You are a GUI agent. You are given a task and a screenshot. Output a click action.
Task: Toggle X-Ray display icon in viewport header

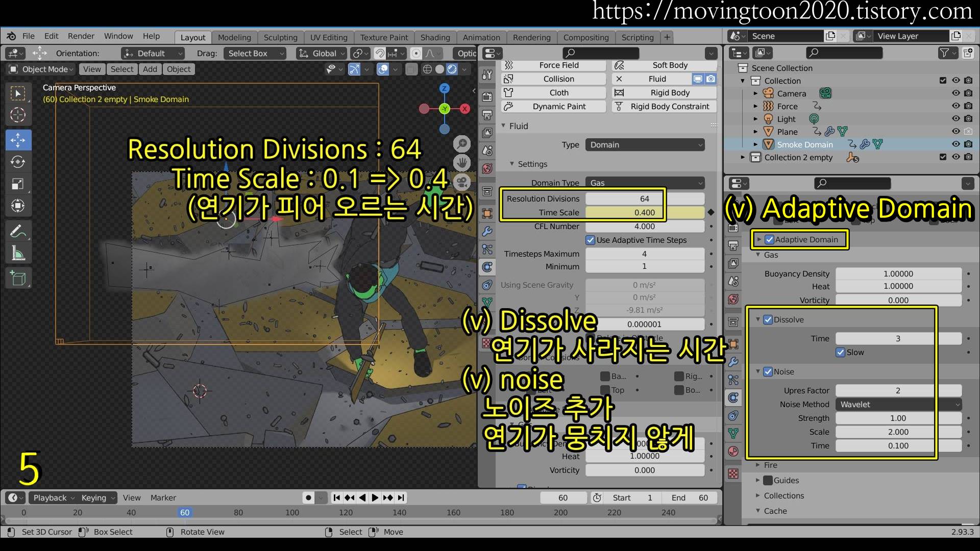(x=411, y=69)
